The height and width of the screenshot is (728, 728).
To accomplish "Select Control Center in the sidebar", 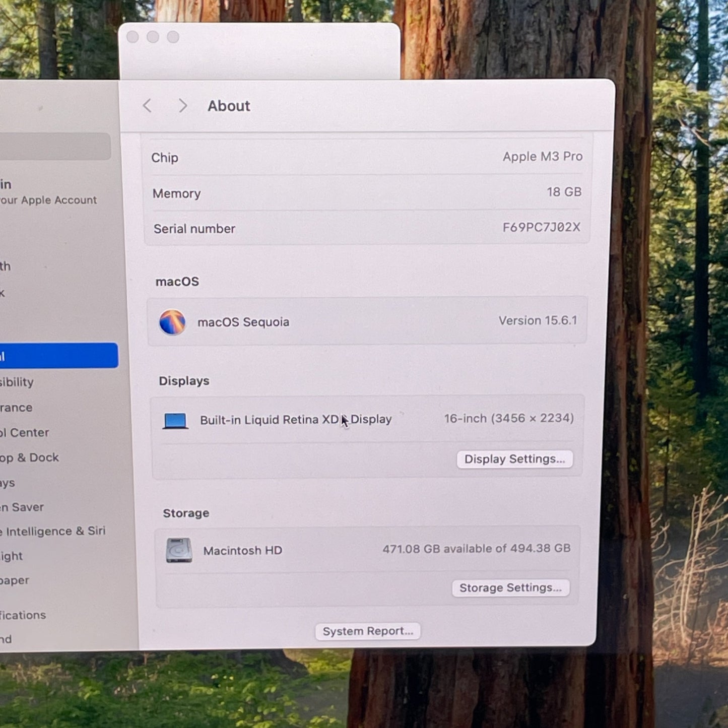I will [25, 432].
